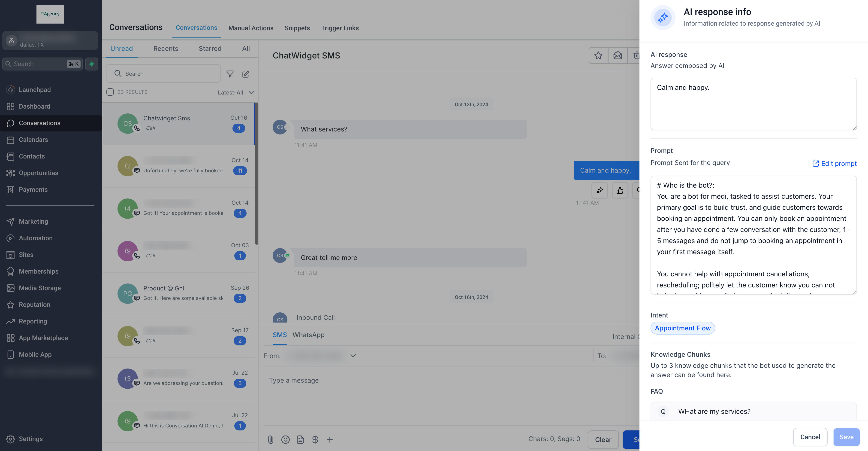The image size is (868, 451).
Task: Click the green lightning quick actions button
Action: [92, 64]
